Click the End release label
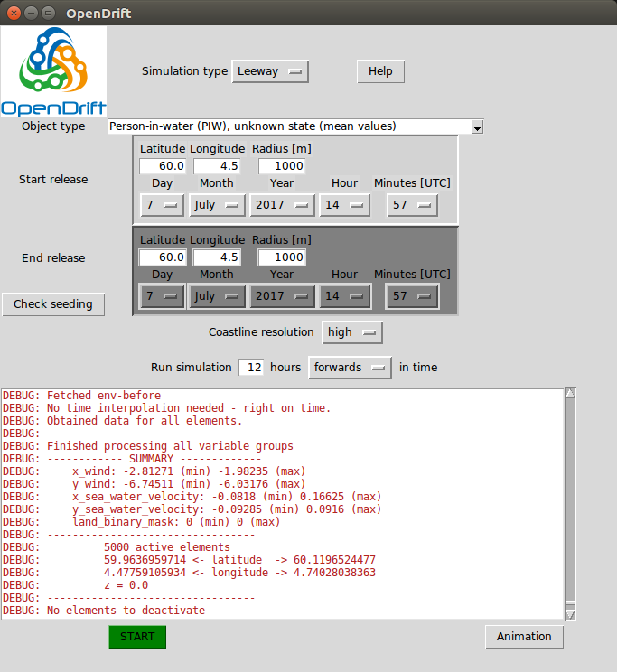Viewport: 617px width, 672px height. tap(53, 257)
